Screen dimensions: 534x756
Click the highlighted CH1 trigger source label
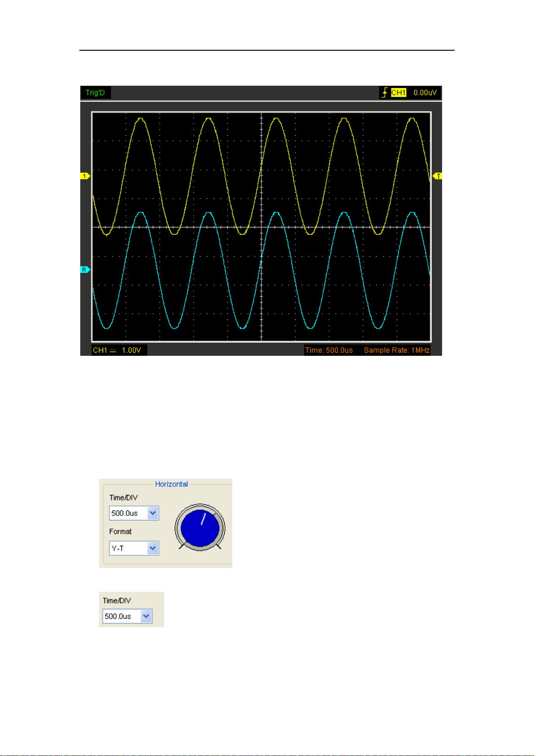(398, 93)
